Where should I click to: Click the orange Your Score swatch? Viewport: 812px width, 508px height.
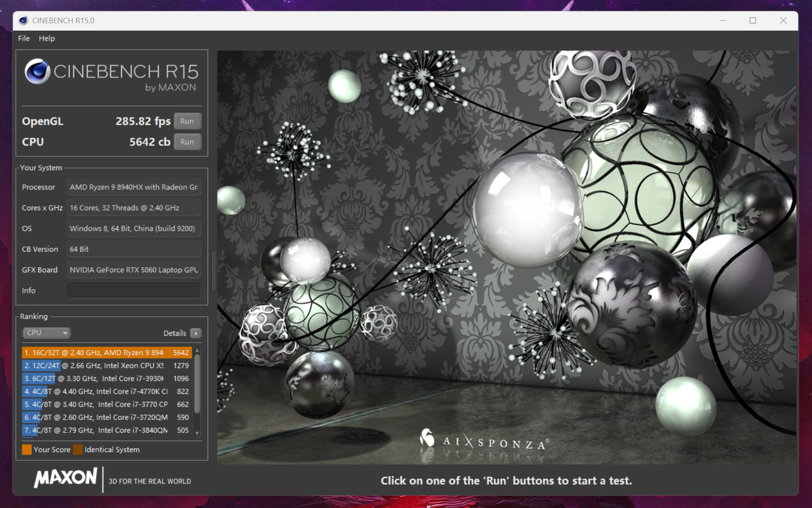tap(27, 449)
